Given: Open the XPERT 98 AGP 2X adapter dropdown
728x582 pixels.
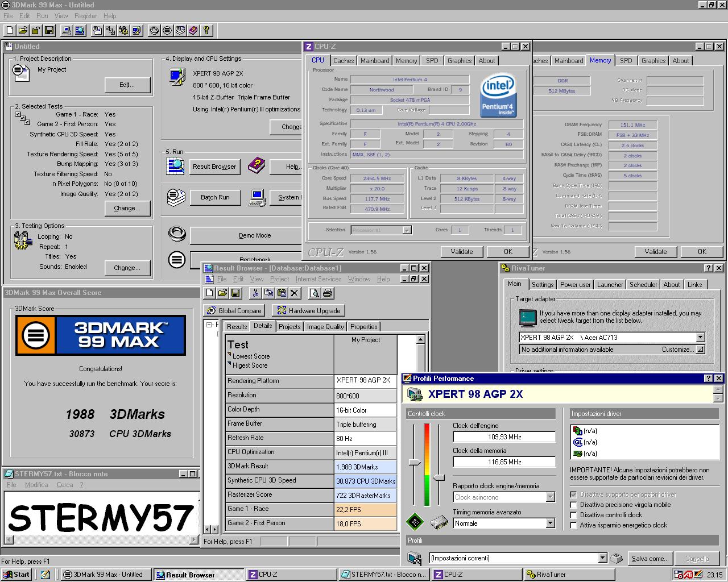Looking at the screenshot, I should pos(700,338).
